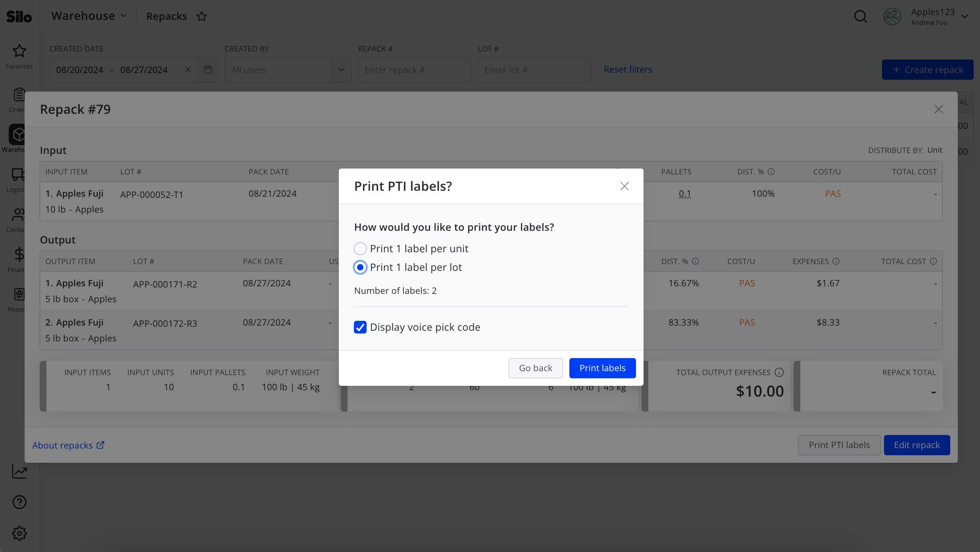Click the Enter repack # field
The image size is (980, 552).
[x=414, y=70]
